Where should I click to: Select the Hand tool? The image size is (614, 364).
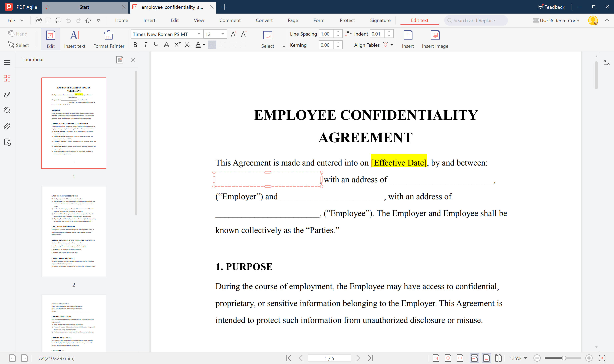(18, 34)
